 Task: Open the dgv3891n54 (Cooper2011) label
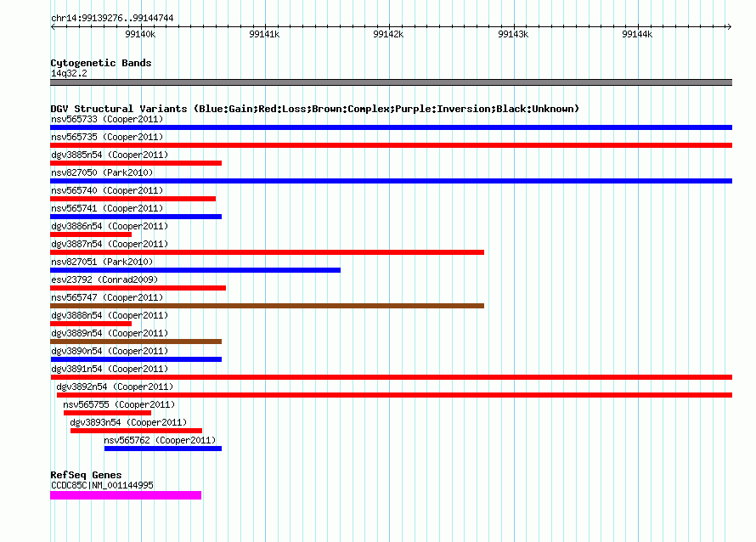[110, 369]
